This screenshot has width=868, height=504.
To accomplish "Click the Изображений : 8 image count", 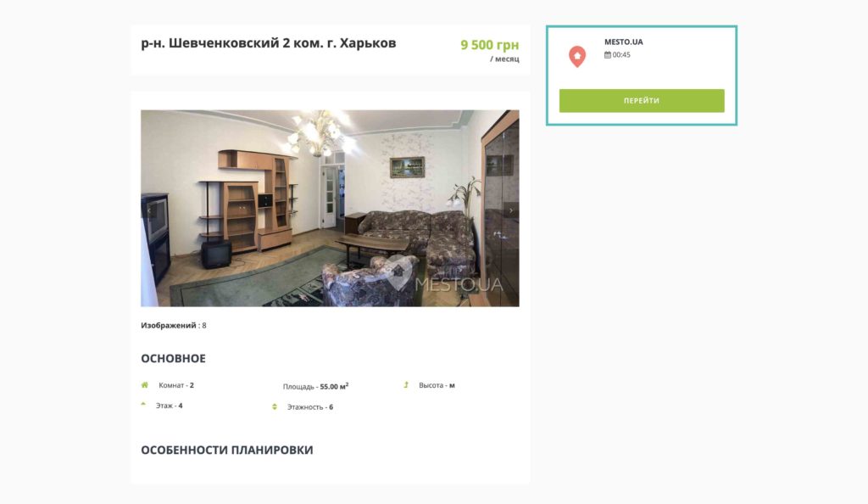I will tap(173, 326).
